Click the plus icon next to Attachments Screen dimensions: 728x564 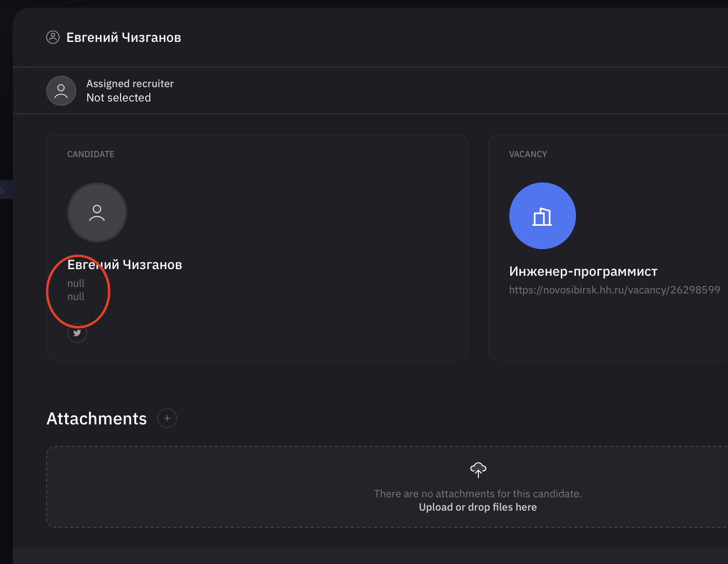coord(167,418)
